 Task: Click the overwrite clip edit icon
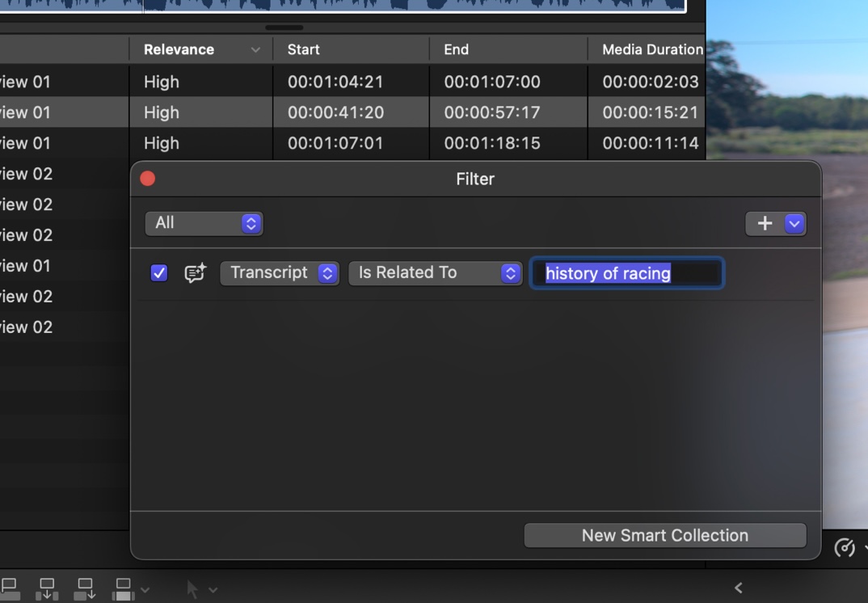[x=123, y=588]
